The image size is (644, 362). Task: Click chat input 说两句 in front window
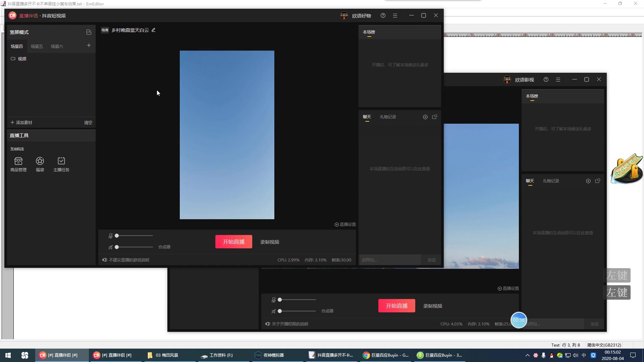(390, 260)
